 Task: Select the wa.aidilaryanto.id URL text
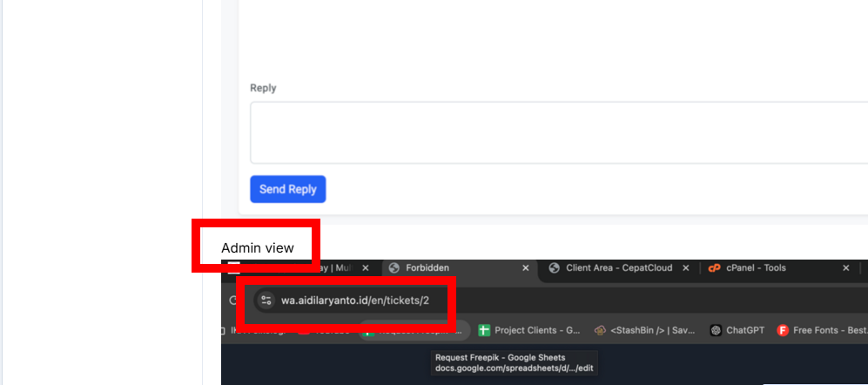(x=355, y=301)
